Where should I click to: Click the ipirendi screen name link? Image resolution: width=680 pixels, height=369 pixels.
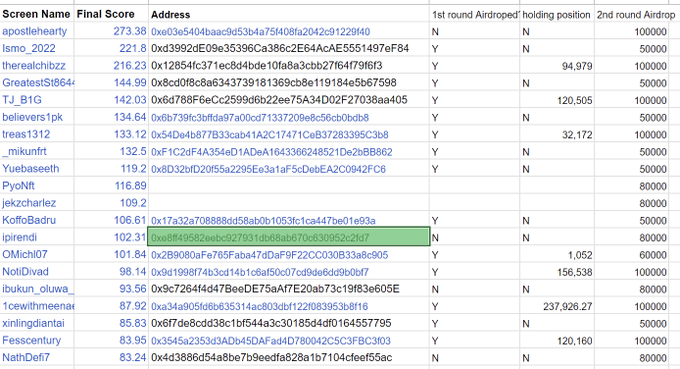pyautogui.click(x=20, y=237)
